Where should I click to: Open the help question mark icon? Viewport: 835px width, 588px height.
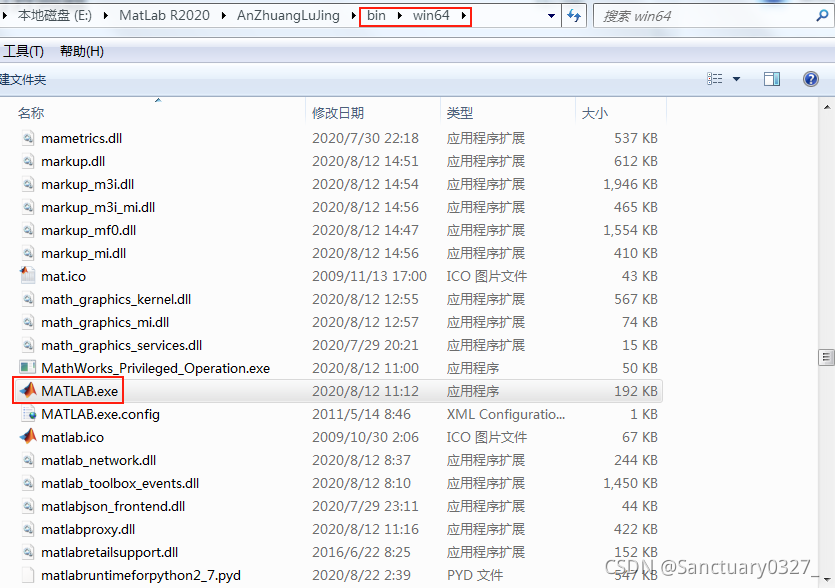pos(811,79)
